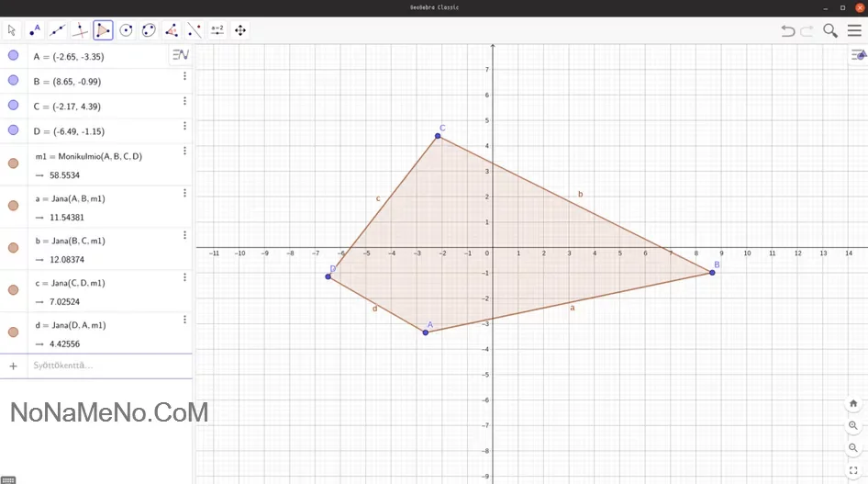Reset view with the Home button
868x484 pixels.
tap(853, 403)
